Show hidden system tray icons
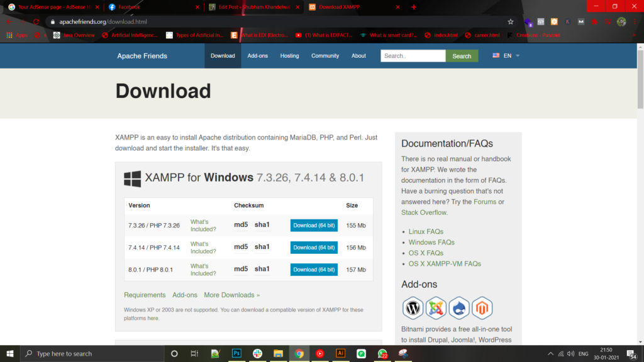The width and height of the screenshot is (644, 362). pos(550,354)
